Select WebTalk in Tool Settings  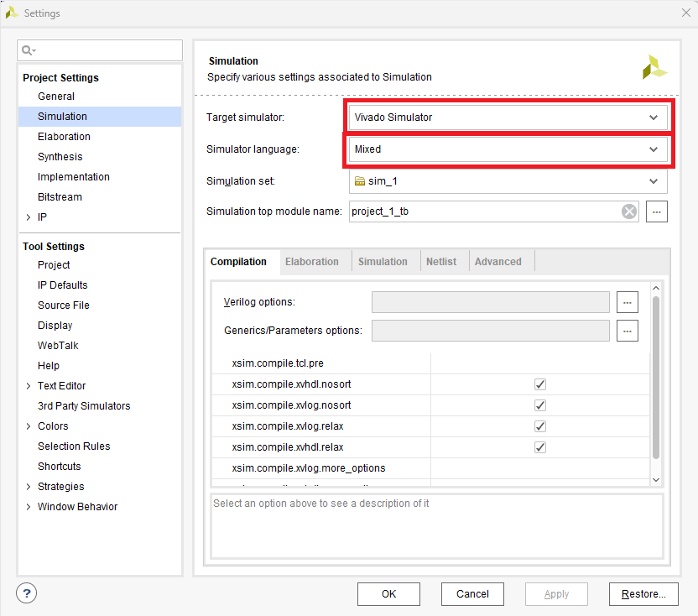pos(58,346)
